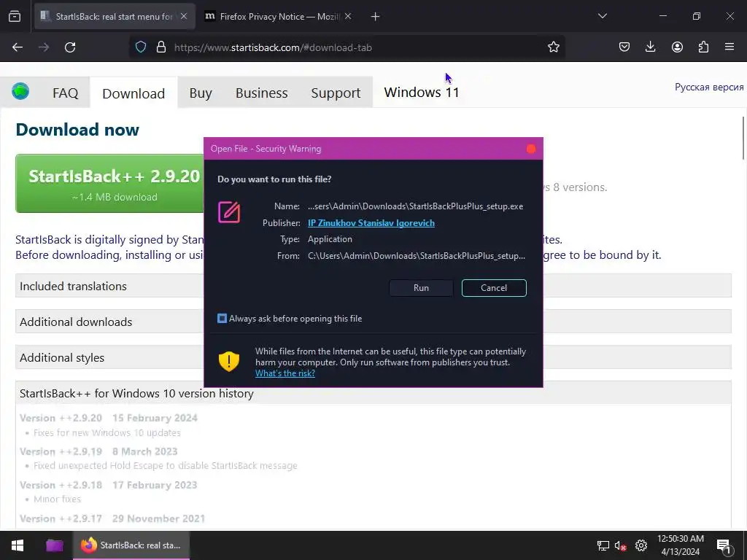The height and width of the screenshot is (560, 747).
Task: Cancel the security warning dialog
Action: click(x=494, y=287)
